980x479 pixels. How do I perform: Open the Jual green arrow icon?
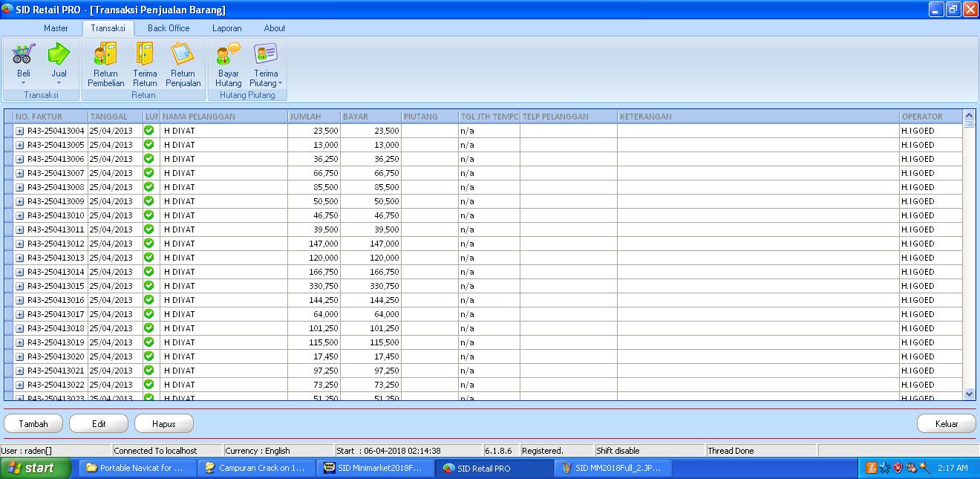[59, 54]
